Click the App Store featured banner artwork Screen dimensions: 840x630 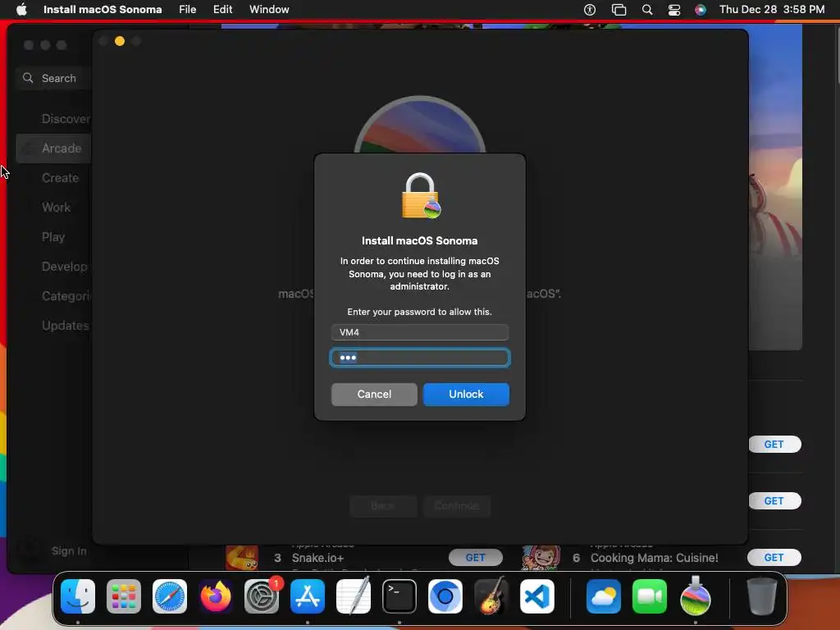click(775, 188)
